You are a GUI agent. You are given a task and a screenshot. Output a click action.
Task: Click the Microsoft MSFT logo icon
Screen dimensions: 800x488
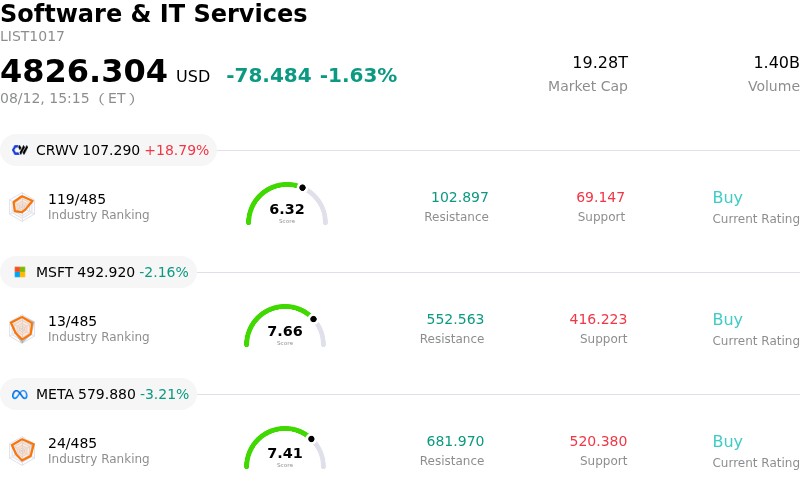point(20,272)
